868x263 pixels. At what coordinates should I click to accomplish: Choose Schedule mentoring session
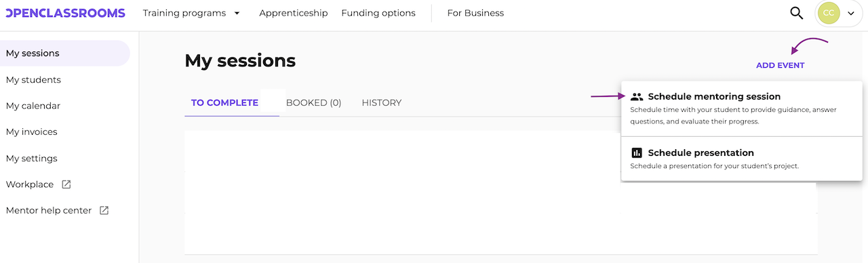pyautogui.click(x=742, y=108)
